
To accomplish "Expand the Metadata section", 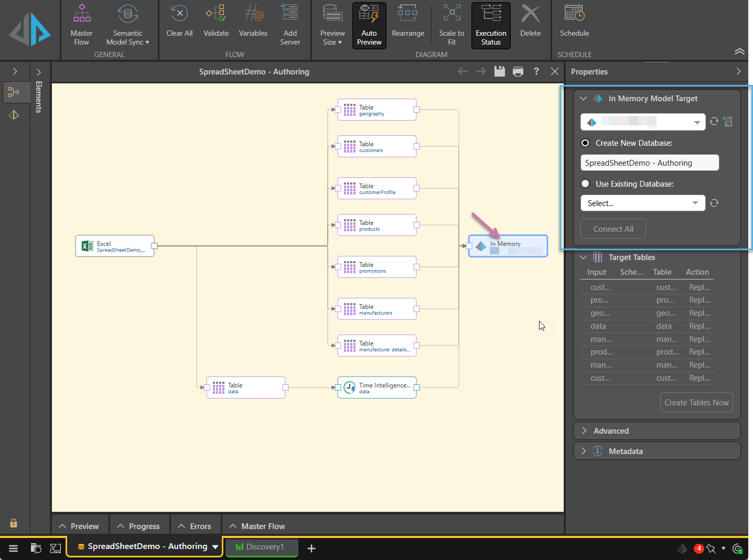I will coord(625,451).
